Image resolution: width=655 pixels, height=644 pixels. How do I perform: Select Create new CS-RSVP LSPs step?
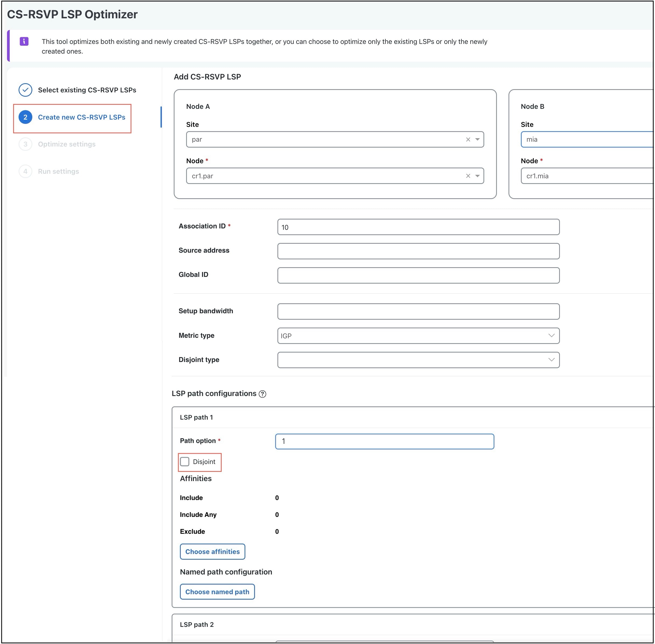(x=82, y=117)
